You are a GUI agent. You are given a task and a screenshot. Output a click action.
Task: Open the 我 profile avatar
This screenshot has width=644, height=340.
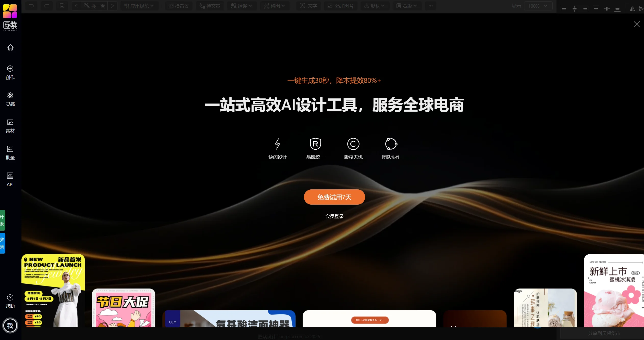[x=10, y=325]
